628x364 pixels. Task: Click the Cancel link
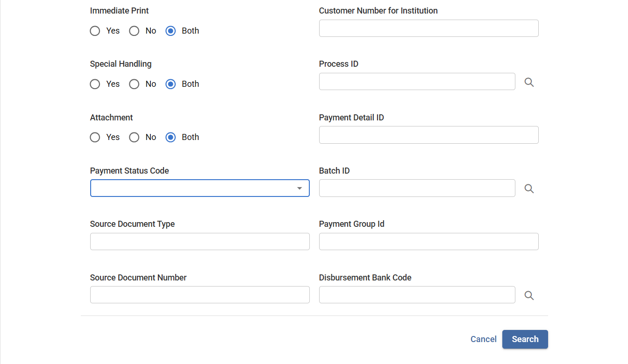483,339
